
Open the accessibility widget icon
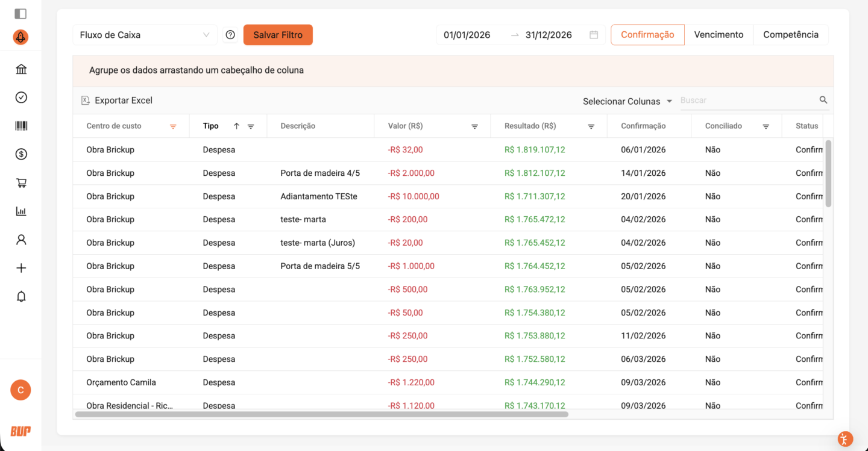tap(846, 439)
